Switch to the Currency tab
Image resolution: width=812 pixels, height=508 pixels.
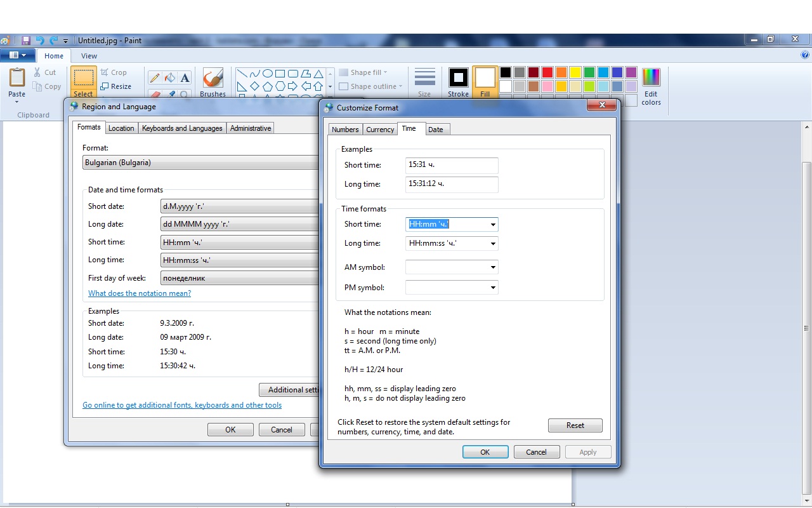tap(380, 130)
